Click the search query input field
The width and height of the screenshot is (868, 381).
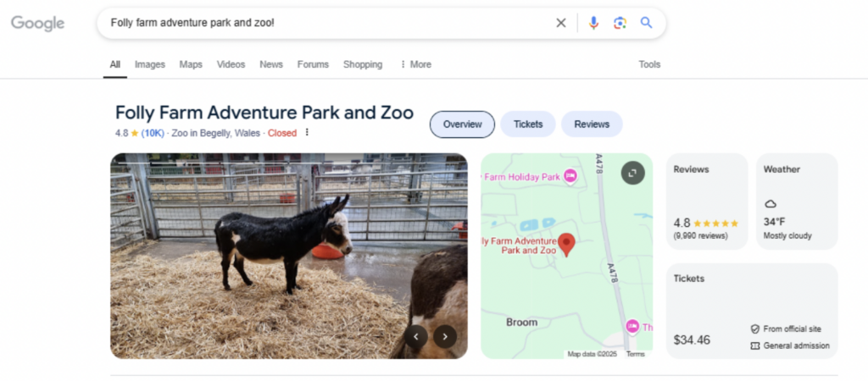pyautogui.click(x=322, y=23)
